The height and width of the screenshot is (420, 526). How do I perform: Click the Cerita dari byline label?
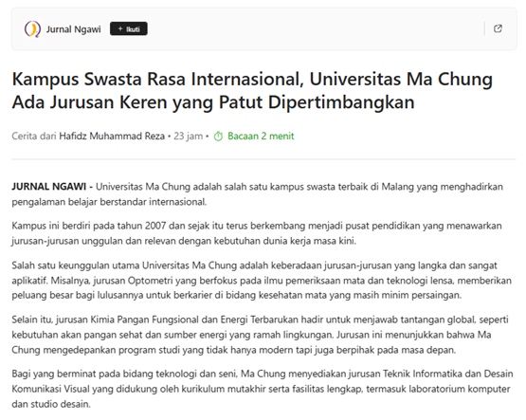pos(33,137)
